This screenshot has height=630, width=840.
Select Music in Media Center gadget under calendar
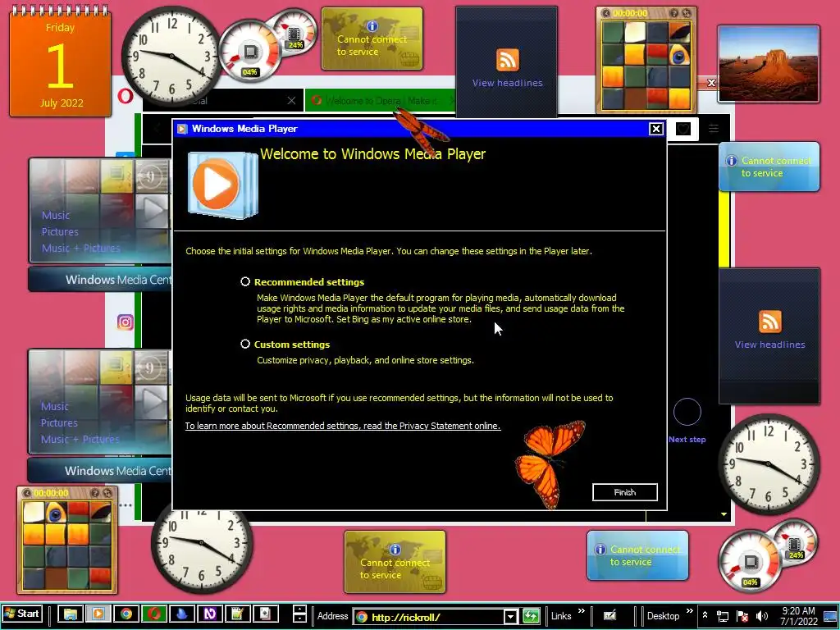click(x=56, y=216)
